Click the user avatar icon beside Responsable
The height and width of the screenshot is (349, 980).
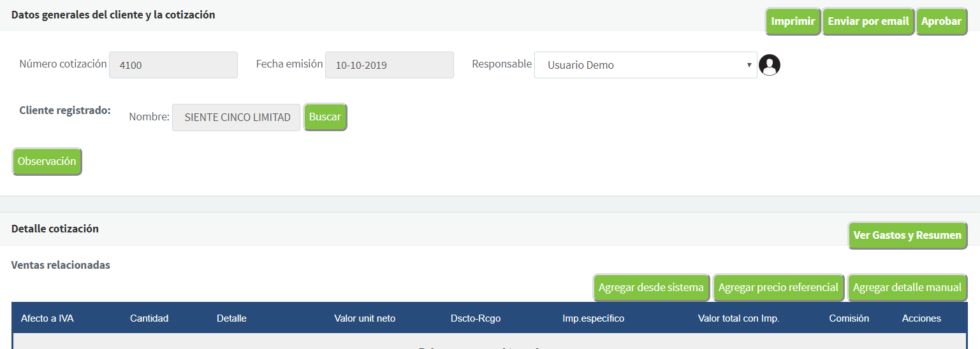click(770, 65)
